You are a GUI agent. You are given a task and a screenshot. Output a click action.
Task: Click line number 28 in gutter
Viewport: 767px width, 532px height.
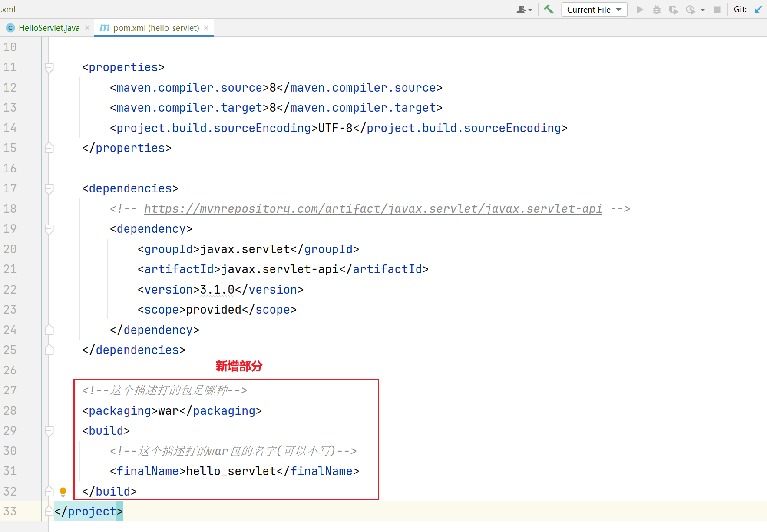10,411
